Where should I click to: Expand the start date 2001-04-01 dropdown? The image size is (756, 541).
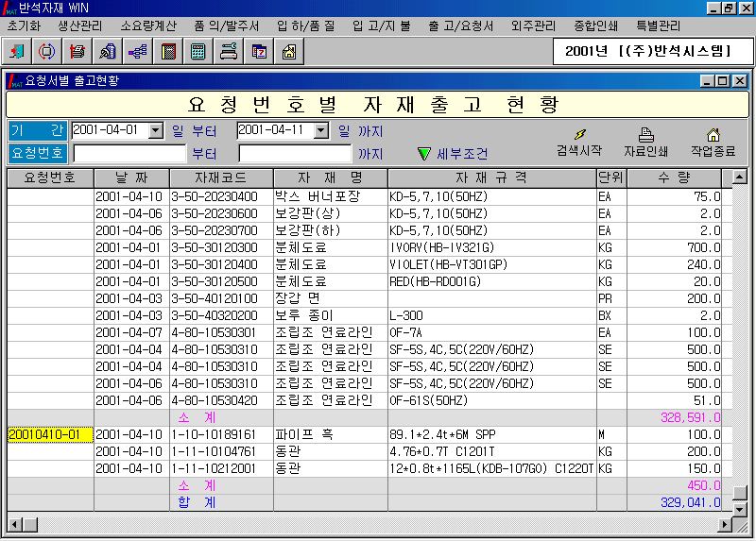point(157,130)
